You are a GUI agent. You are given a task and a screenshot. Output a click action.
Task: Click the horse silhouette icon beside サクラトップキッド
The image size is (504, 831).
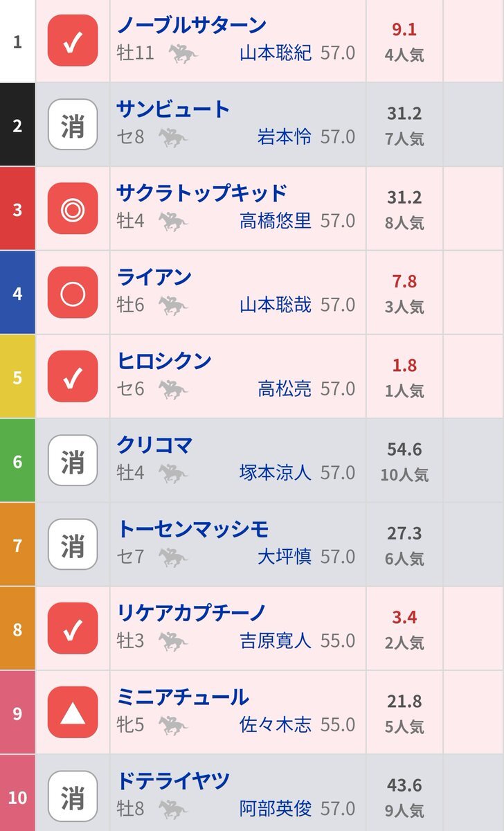(x=173, y=222)
